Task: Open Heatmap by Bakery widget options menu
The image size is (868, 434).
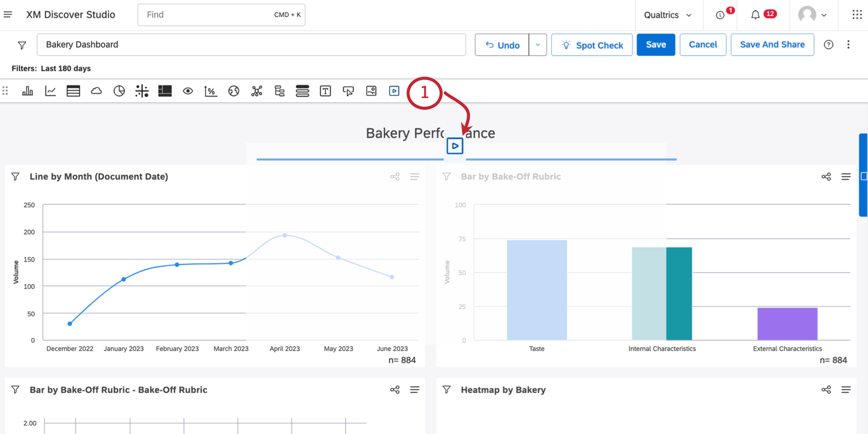Action: (x=846, y=390)
